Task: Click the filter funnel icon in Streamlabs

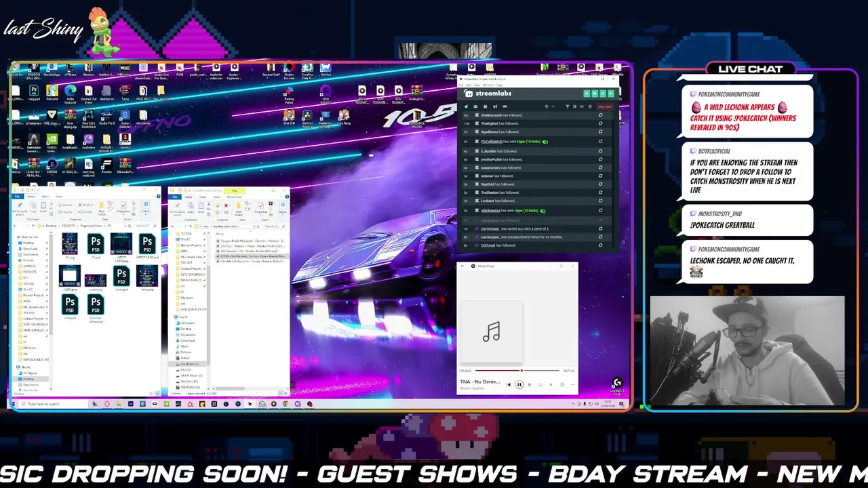Action: (568, 106)
